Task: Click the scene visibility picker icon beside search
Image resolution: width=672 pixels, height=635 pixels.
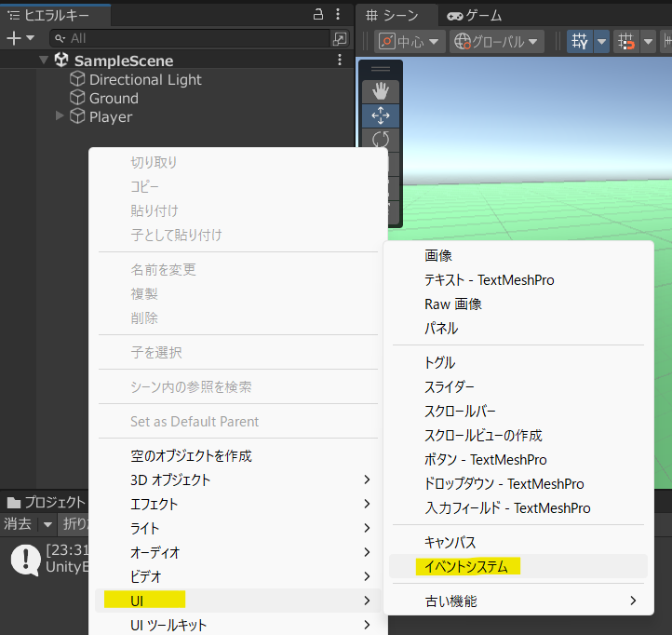Action: pyautogui.click(x=340, y=38)
